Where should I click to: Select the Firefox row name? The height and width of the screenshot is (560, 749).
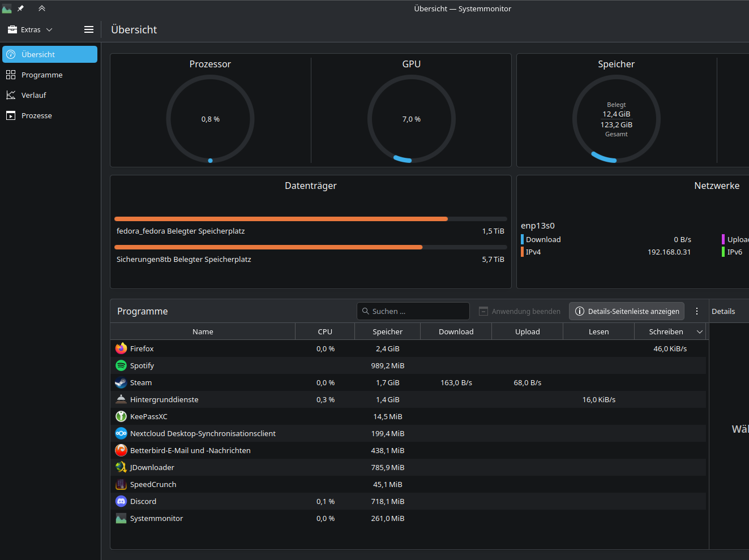point(142,348)
